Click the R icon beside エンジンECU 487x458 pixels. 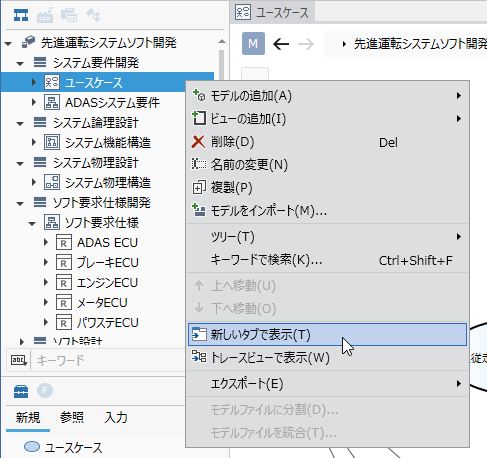point(64,282)
